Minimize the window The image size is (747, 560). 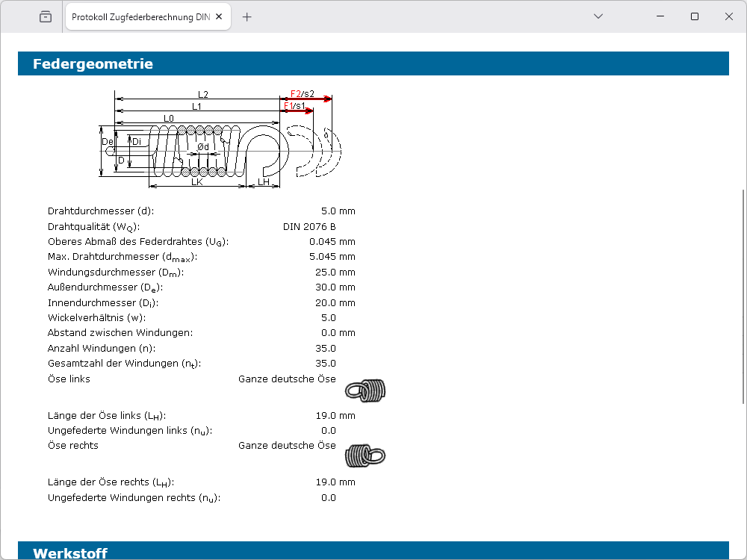[660, 16]
